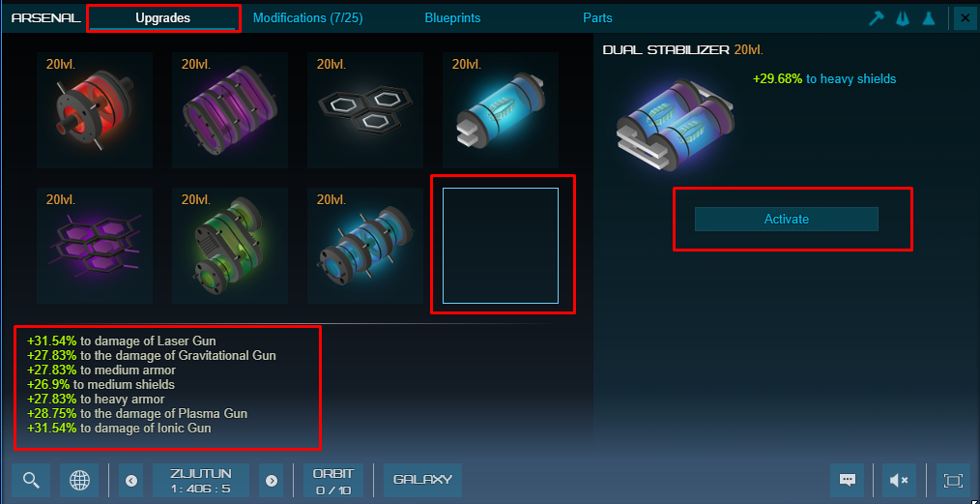Open the GALAXY view button
Screen dimensions: 980x504
coord(422,480)
